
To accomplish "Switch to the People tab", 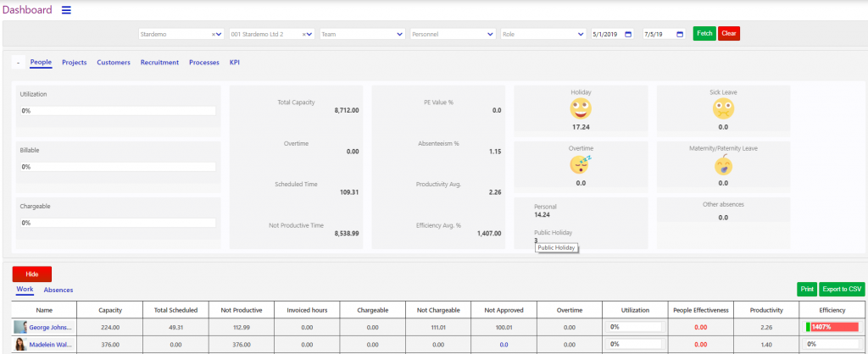I will (x=41, y=63).
